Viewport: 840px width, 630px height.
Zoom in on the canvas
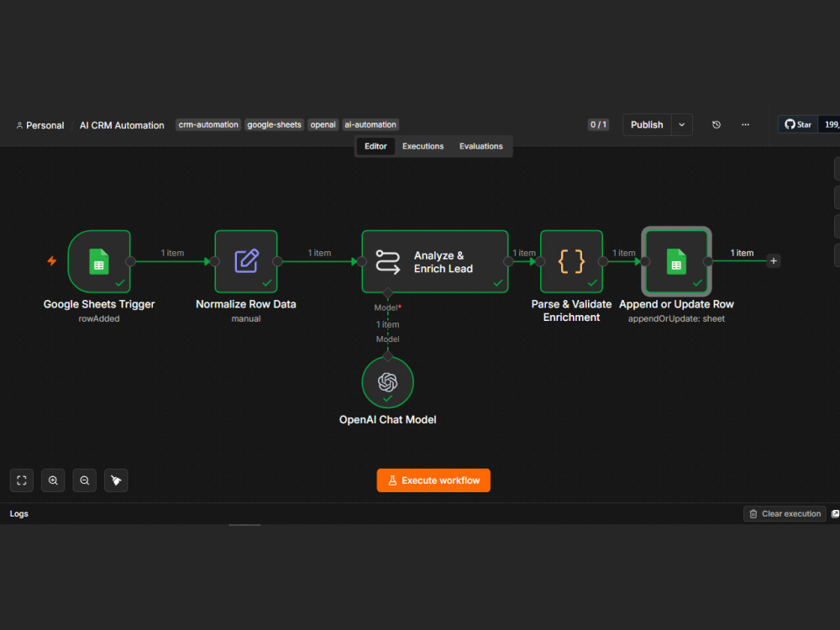tap(53, 480)
